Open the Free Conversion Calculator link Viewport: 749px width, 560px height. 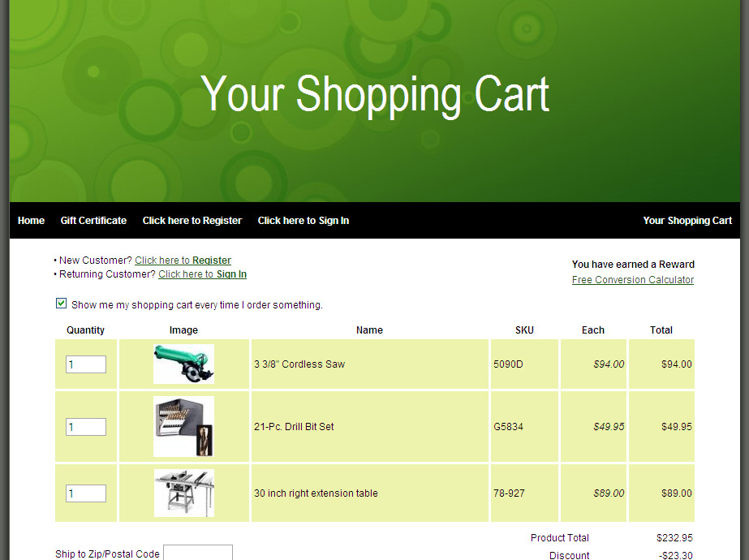[x=632, y=280]
